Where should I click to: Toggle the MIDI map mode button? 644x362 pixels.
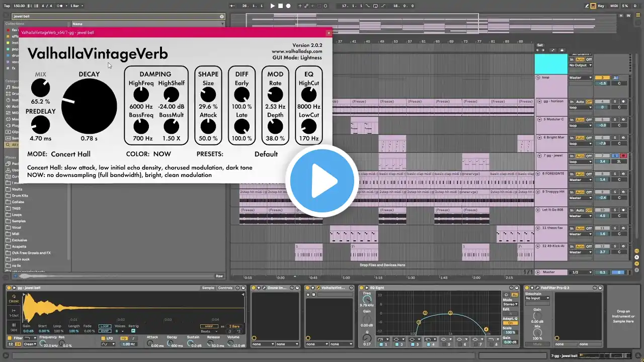pyautogui.click(x=614, y=6)
